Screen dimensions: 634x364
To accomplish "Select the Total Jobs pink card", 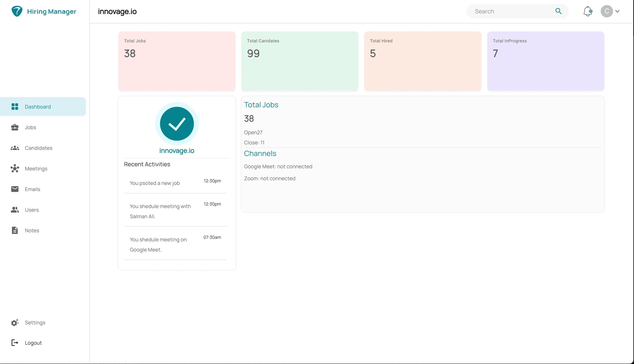I will [x=177, y=61].
